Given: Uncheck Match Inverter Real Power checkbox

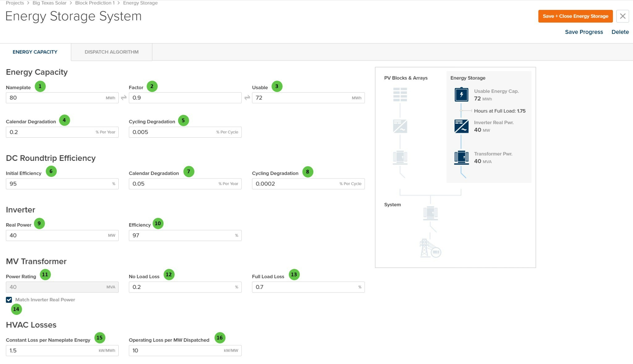Looking at the screenshot, I should pos(9,300).
